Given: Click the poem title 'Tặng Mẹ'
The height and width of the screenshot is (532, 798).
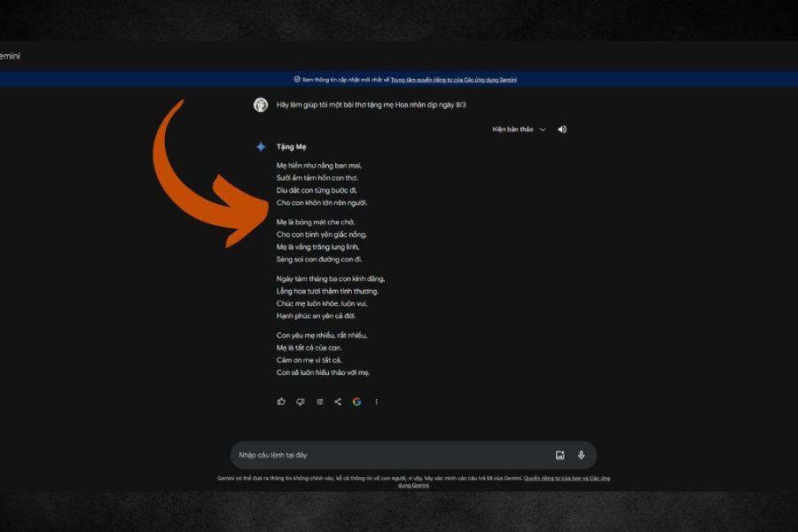Looking at the screenshot, I should [291, 147].
